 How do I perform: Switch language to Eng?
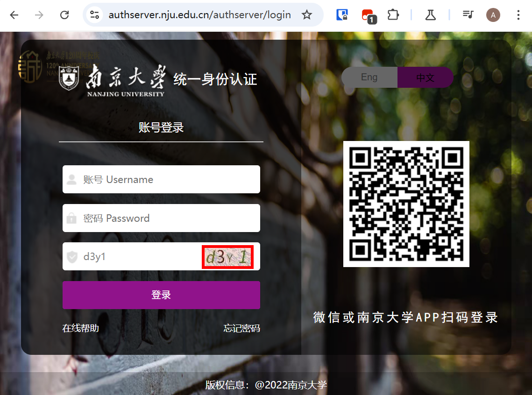click(x=369, y=77)
